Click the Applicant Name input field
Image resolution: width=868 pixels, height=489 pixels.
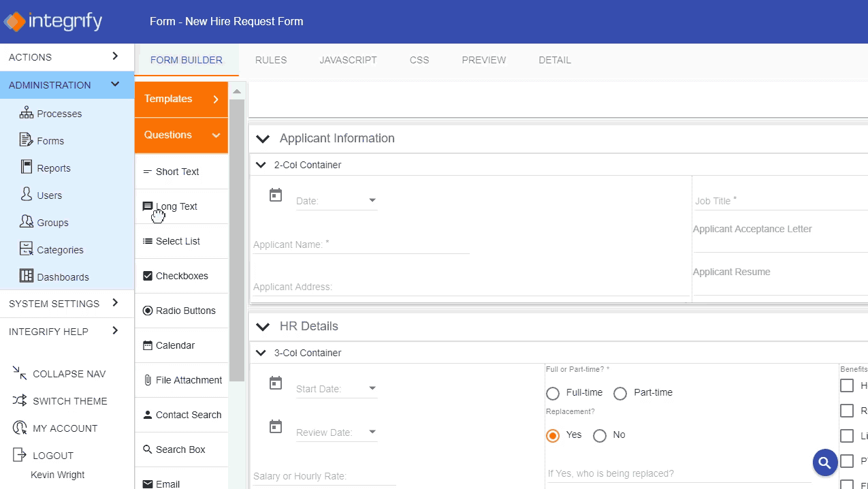click(361, 245)
